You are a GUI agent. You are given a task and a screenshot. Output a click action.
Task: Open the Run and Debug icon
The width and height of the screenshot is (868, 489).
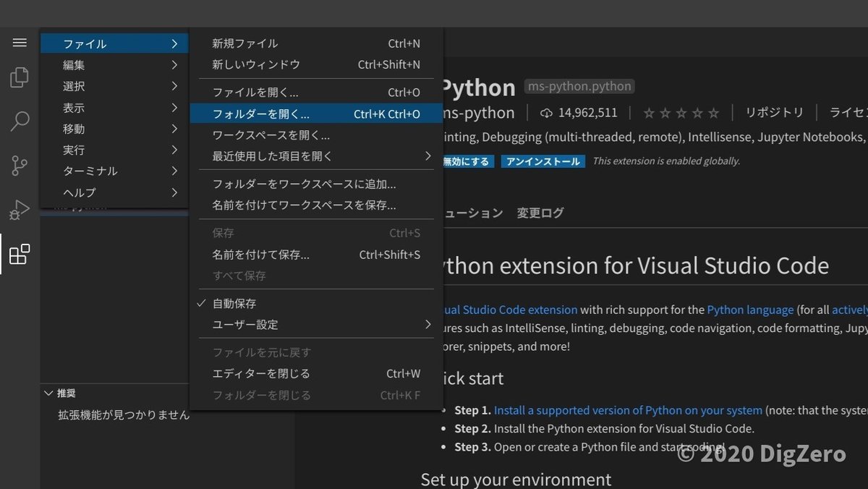20,210
